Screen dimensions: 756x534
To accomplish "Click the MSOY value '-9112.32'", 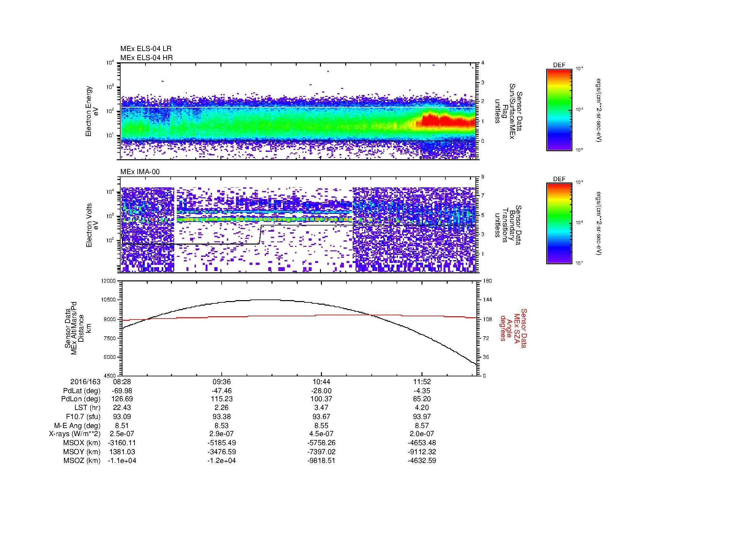I will [x=422, y=452].
